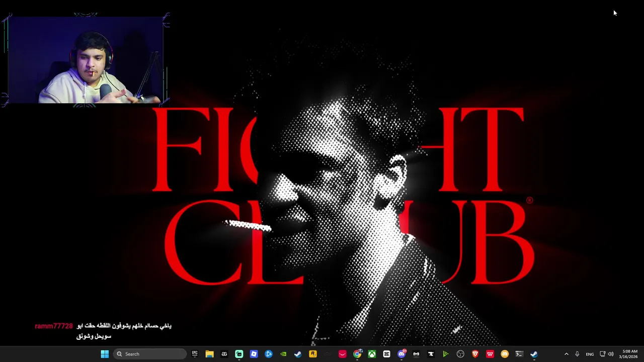The image size is (644, 362).
Task: Open Steam icon next to Terminal
Action: coord(534,354)
